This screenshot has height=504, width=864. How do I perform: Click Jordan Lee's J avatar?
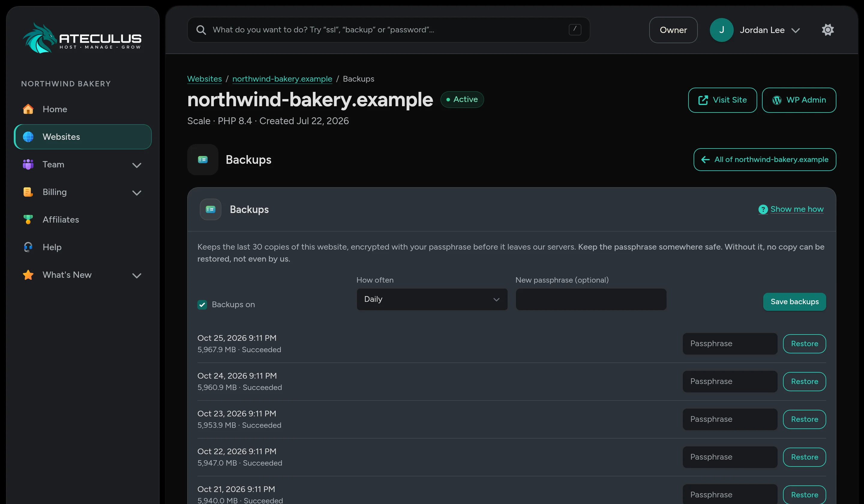721,30
